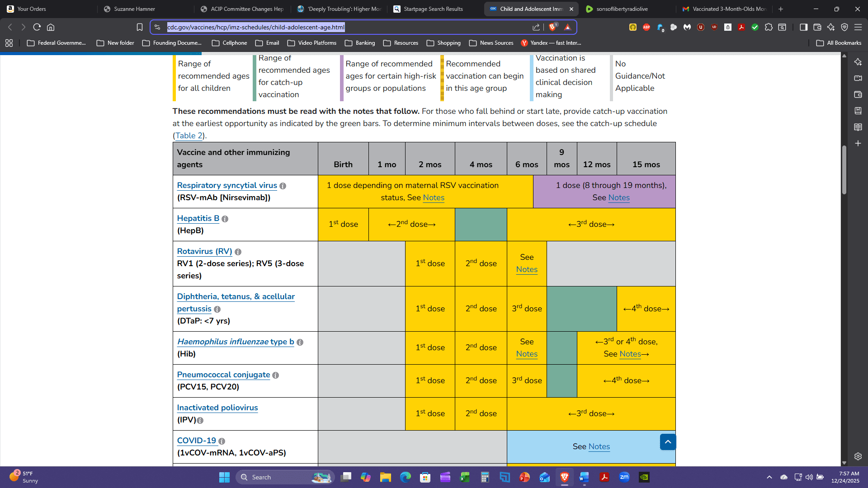The width and height of the screenshot is (868, 488).
Task: Go to the browser home page
Action: click(51, 27)
